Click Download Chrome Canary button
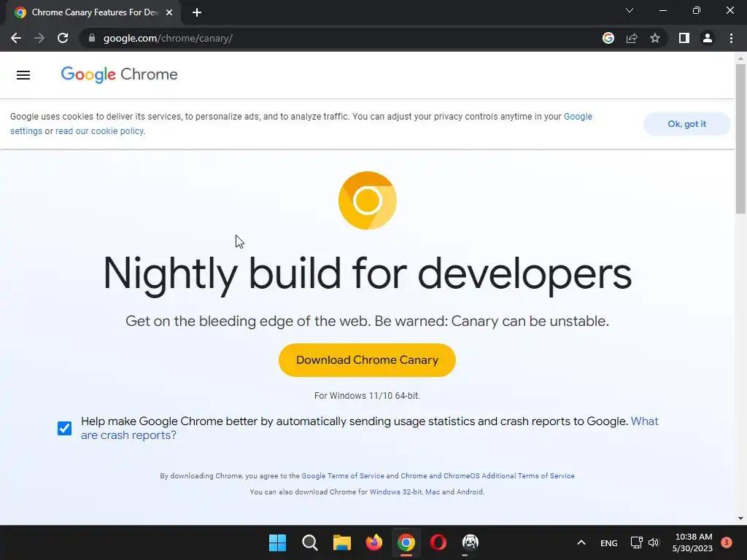The image size is (747, 560). tap(367, 360)
